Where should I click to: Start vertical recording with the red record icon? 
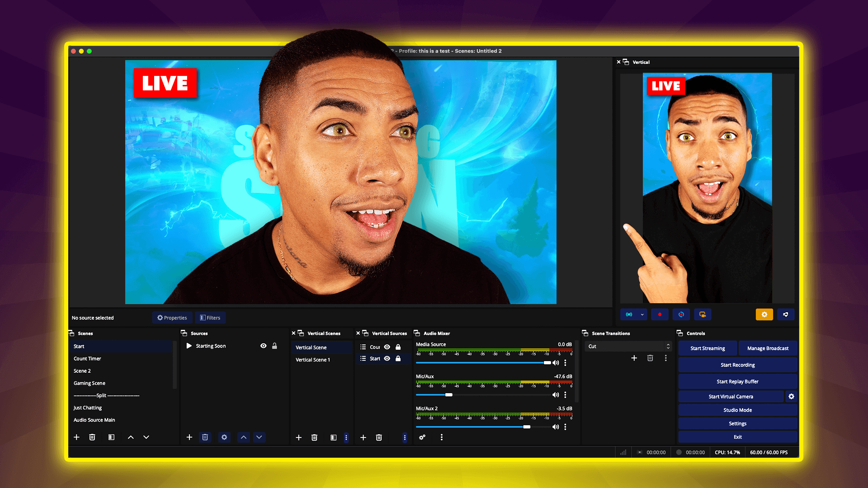660,314
